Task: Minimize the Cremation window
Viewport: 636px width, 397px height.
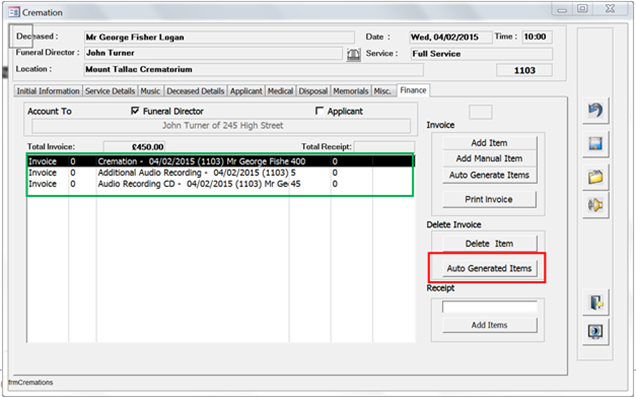Action: point(562,9)
